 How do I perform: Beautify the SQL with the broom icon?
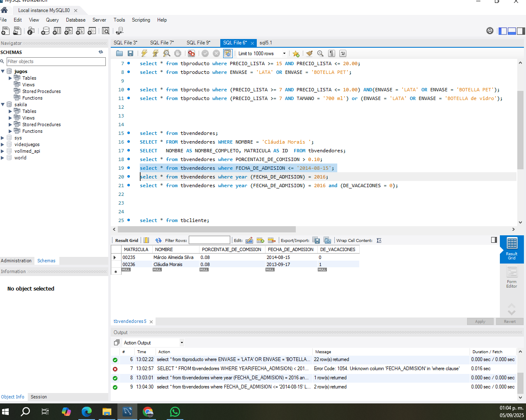(309, 54)
